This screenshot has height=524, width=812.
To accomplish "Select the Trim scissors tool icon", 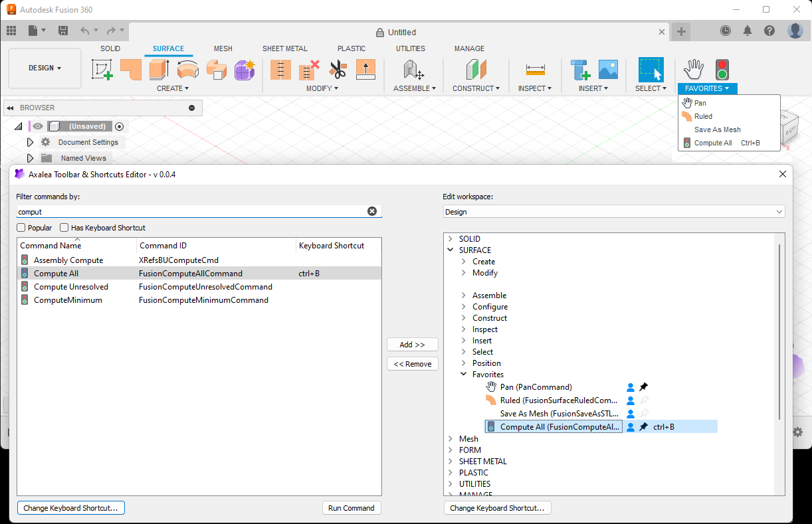I will click(338, 69).
